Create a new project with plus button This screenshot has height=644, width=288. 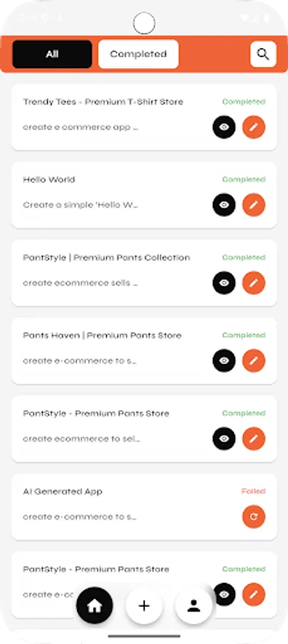144,606
